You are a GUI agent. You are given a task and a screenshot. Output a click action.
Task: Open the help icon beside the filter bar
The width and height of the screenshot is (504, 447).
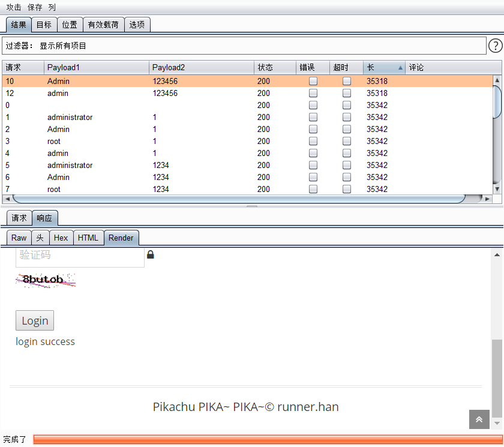(495, 45)
